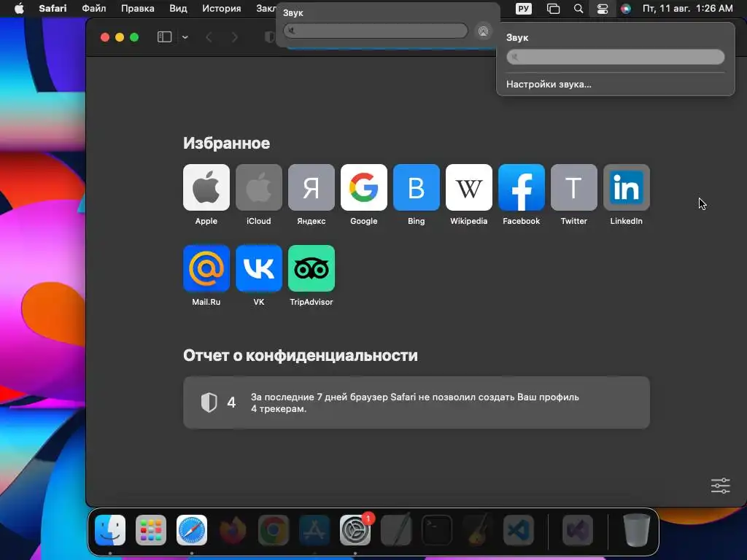
Task: Adjust the volume slider in the Звук dropdown
Action: [616, 57]
